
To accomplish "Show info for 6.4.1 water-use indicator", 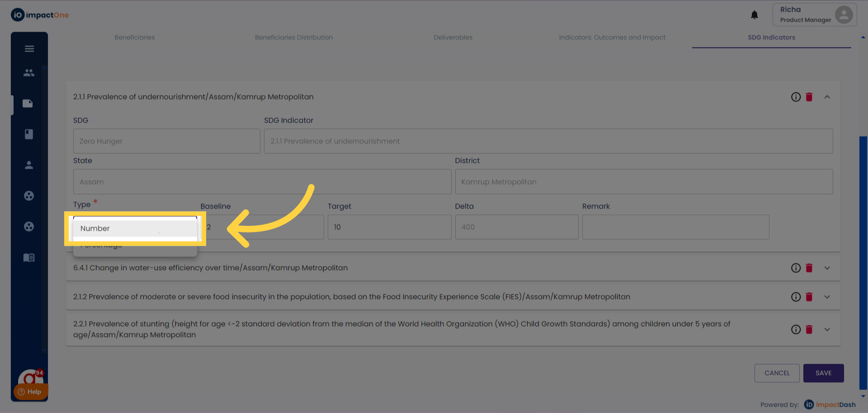I will pyautogui.click(x=796, y=268).
